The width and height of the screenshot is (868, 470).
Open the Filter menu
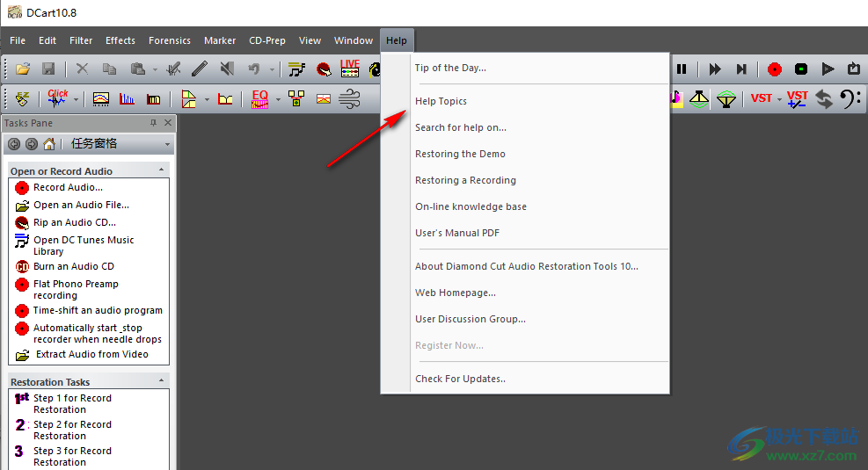pyautogui.click(x=81, y=40)
